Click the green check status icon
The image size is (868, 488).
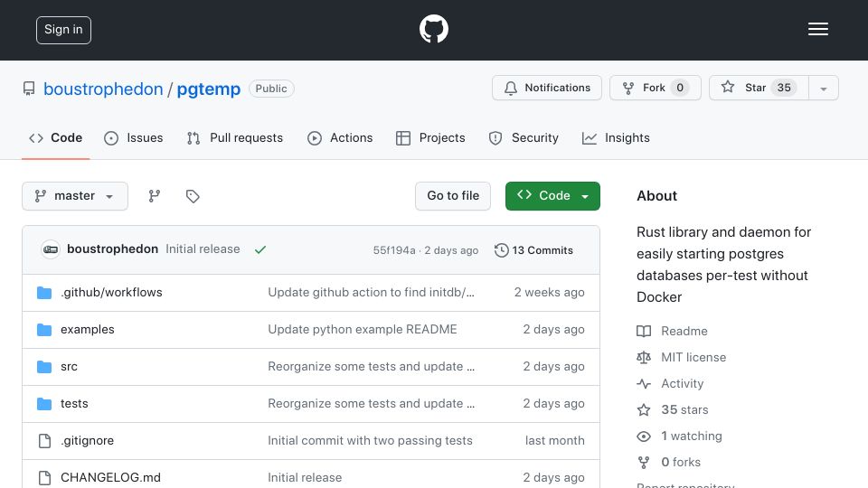pos(260,250)
